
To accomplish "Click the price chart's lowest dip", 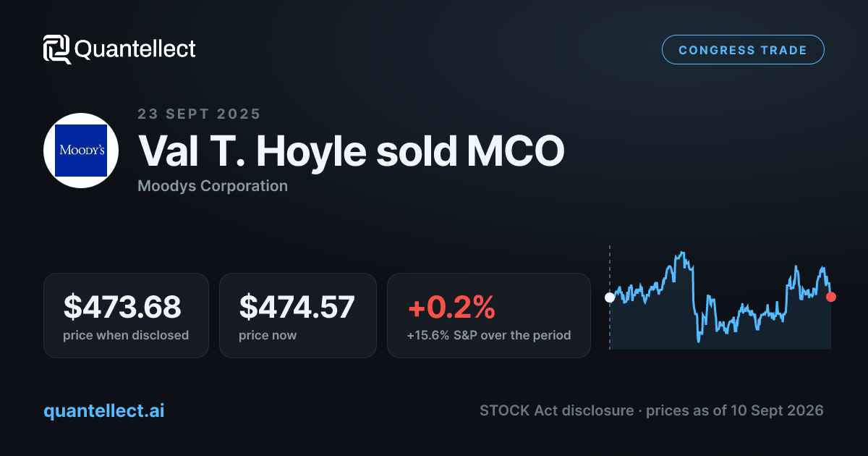I will (699, 340).
